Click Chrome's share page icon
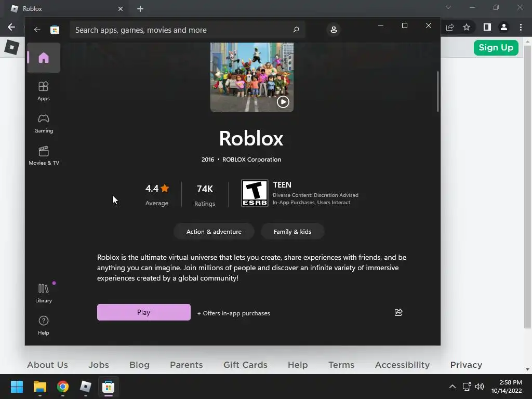The height and width of the screenshot is (399, 532). coord(450,27)
